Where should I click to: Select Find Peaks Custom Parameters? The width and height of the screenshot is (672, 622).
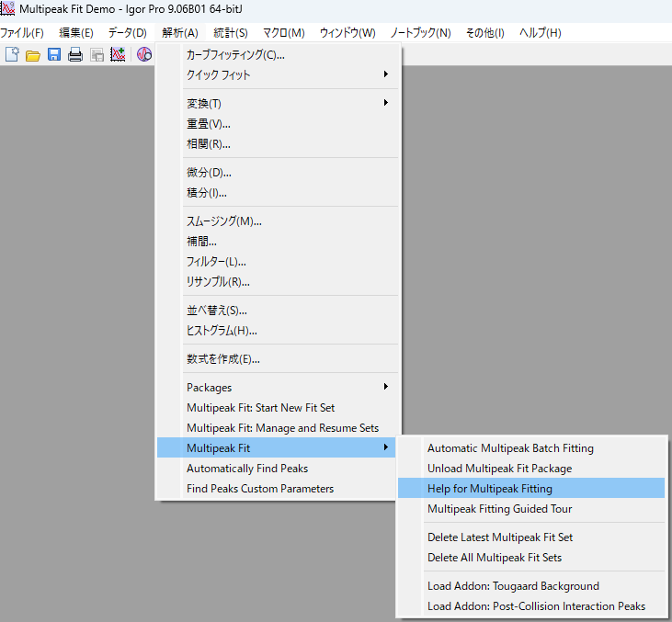tap(277, 489)
